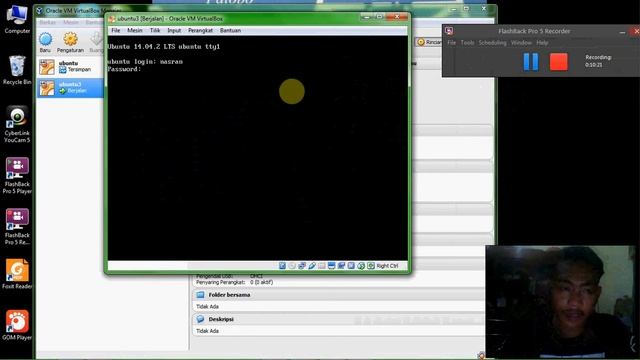The image size is (640, 360).
Task: Click the network adapters icon in VM status bar
Action: click(302, 266)
